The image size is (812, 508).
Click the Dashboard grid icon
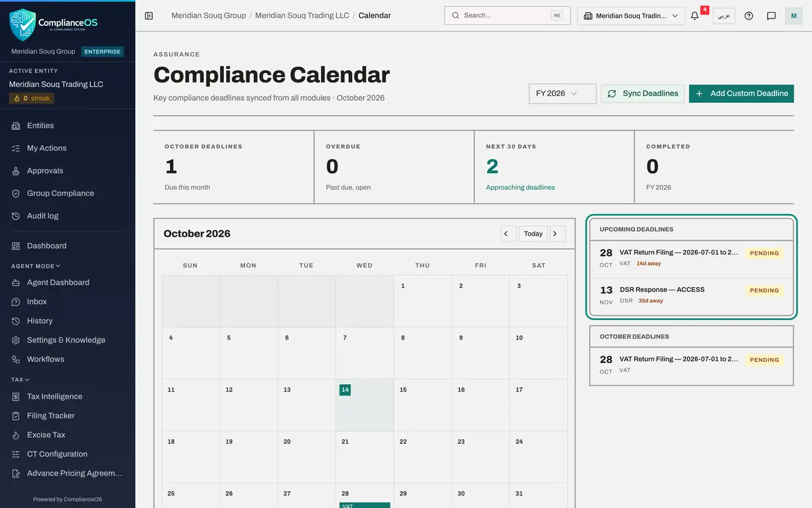[x=16, y=246]
